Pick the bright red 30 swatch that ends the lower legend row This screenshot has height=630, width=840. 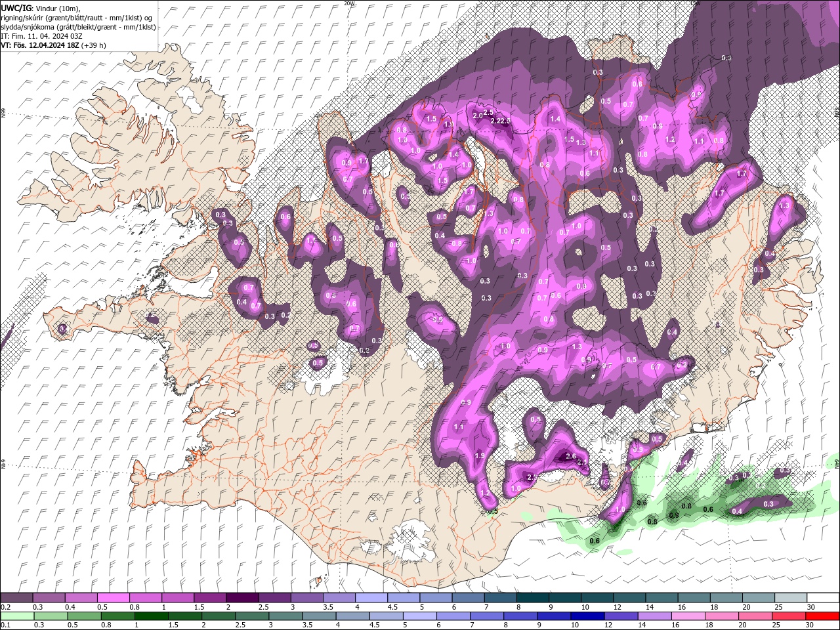tap(823, 616)
